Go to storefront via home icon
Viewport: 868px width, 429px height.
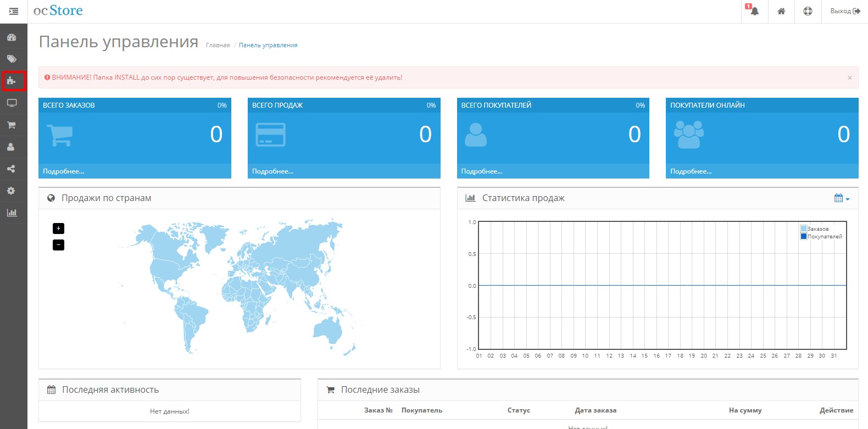click(781, 11)
